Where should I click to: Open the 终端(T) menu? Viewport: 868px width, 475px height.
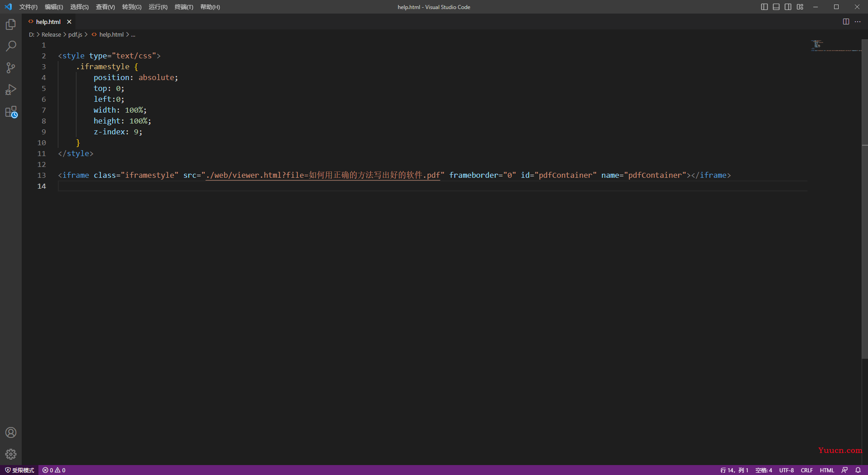pyautogui.click(x=184, y=7)
